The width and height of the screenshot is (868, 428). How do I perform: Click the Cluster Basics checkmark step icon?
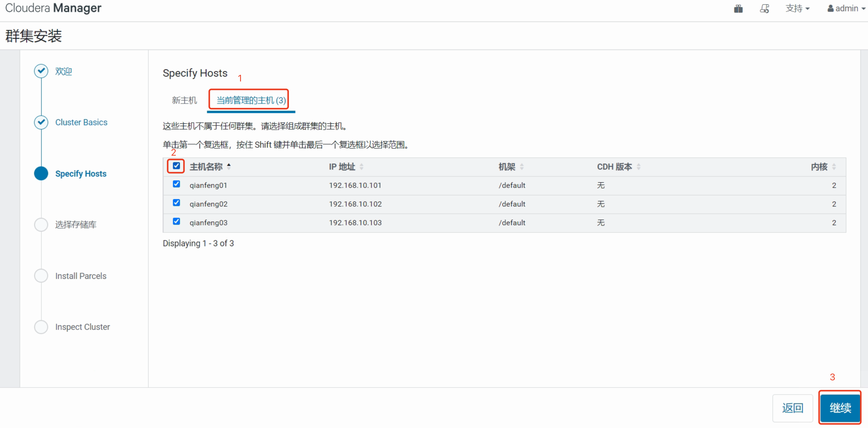[41, 122]
